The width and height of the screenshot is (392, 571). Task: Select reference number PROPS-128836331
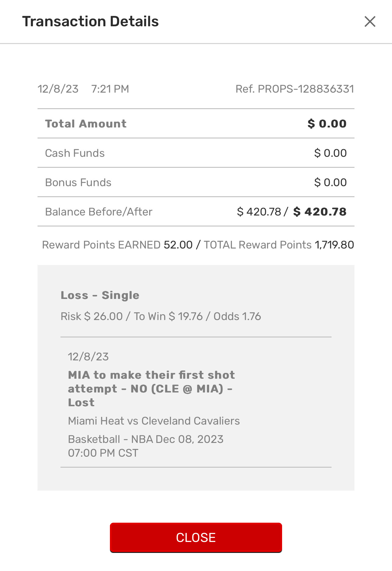pos(295,89)
